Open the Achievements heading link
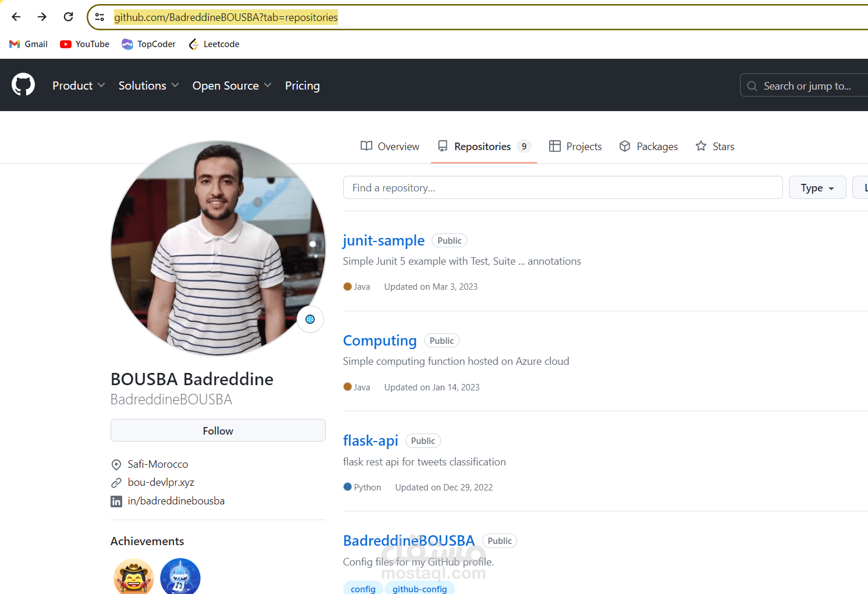 (147, 541)
